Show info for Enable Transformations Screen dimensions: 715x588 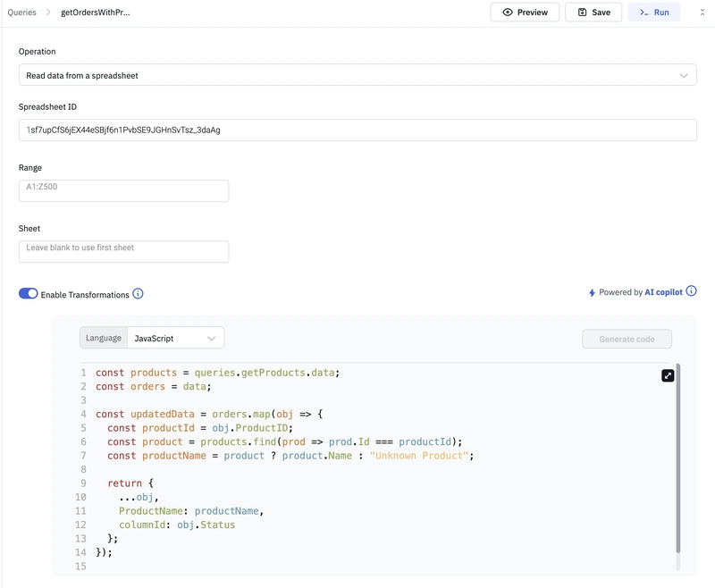(x=138, y=293)
